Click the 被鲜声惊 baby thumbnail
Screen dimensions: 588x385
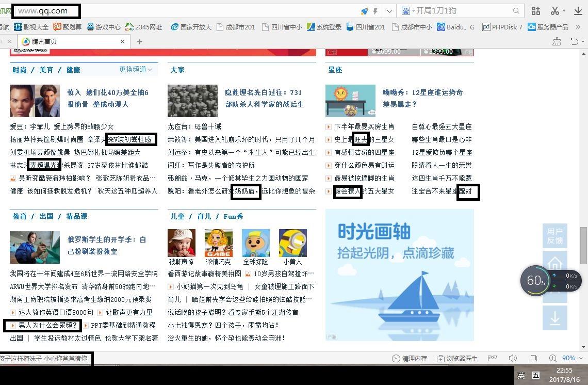[182, 243]
